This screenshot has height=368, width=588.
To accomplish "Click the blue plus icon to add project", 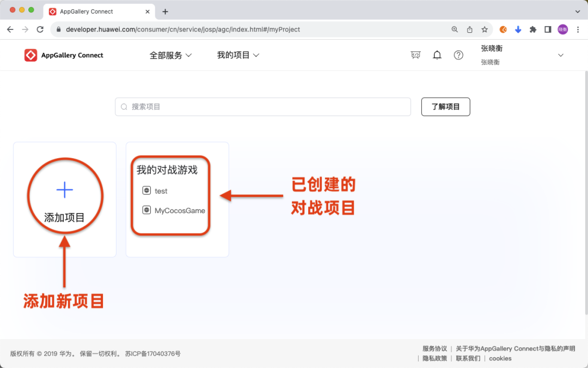I will (64, 190).
